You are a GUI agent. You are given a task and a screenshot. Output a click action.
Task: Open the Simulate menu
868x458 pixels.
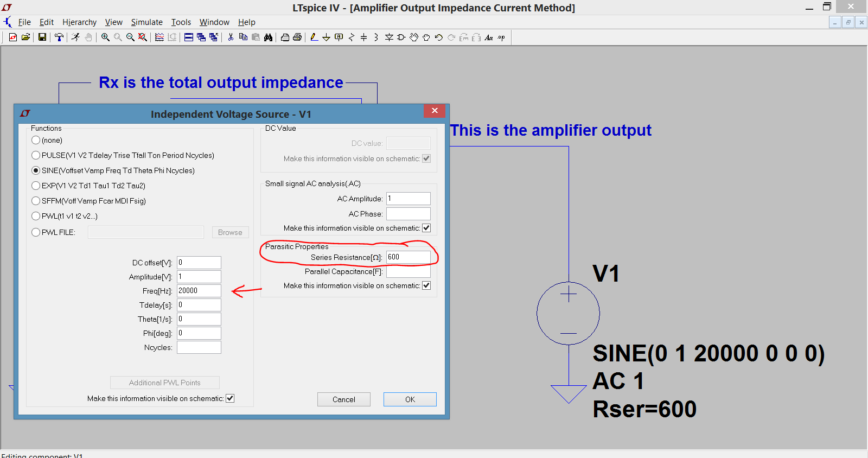pos(146,22)
